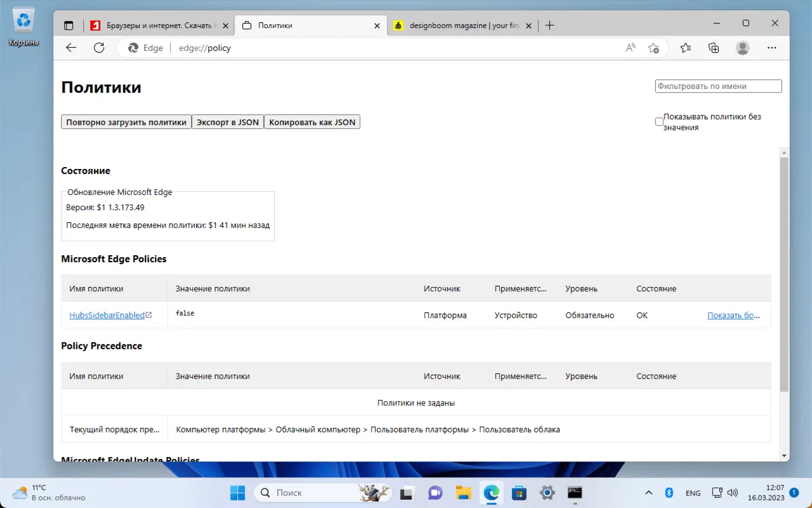Click the Policy Precedence heading
Image resolution: width=812 pixels, height=508 pixels.
coord(101,346)
